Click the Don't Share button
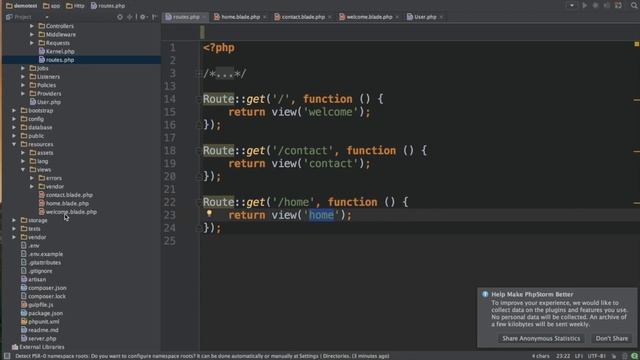 point(611,338)
